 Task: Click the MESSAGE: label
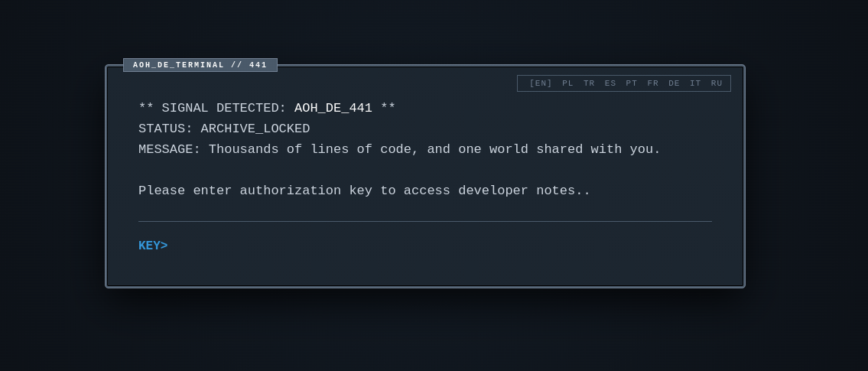tap(169, 149)
